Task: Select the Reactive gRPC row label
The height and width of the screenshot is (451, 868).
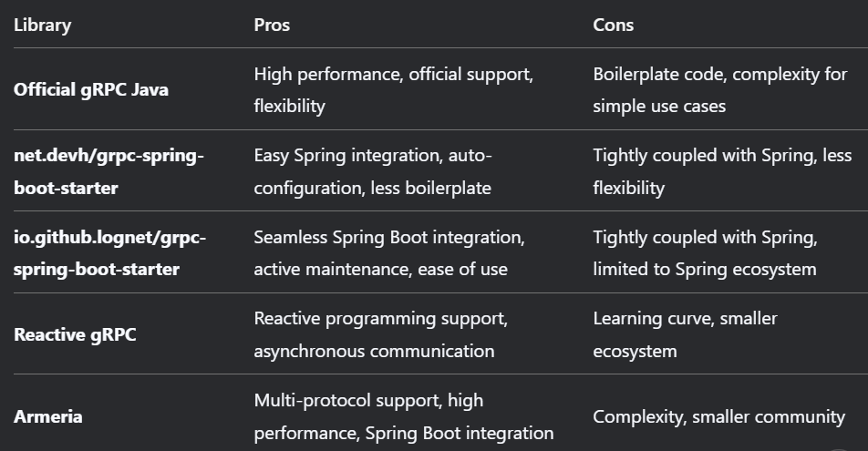Action: [x=75, y=334]
